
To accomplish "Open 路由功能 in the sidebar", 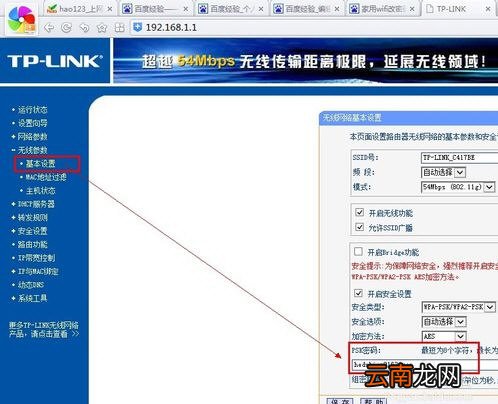I will point(32,244).
